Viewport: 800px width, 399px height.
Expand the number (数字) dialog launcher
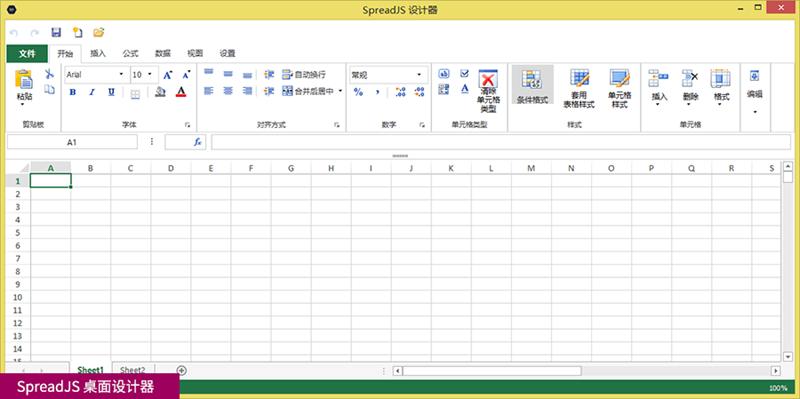click(x=422, y=125)
